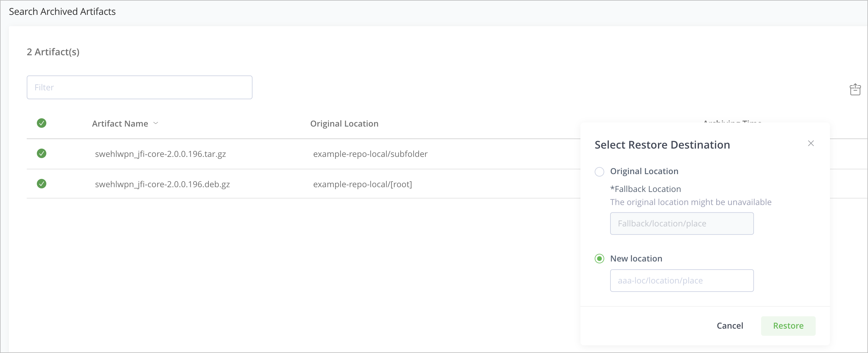The height and width of the screenshot is (353, 868).
Task: Click the Original Location column header
Action: click(344, 124)
